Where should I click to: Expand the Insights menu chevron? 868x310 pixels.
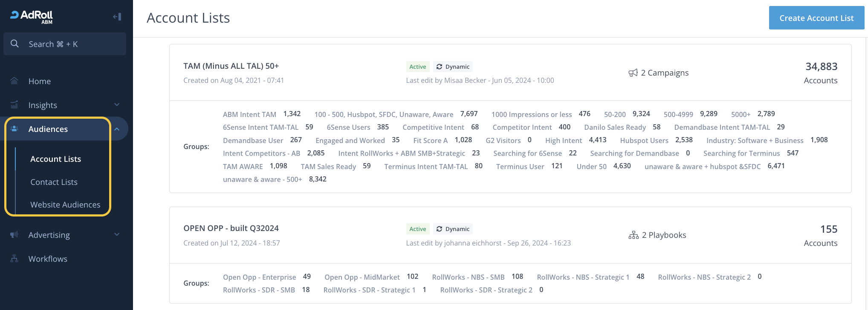click(x=117, y=105)
